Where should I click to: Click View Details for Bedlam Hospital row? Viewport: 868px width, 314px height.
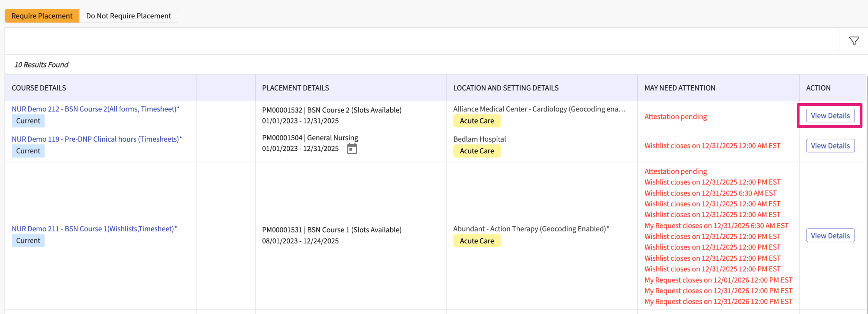830,146
